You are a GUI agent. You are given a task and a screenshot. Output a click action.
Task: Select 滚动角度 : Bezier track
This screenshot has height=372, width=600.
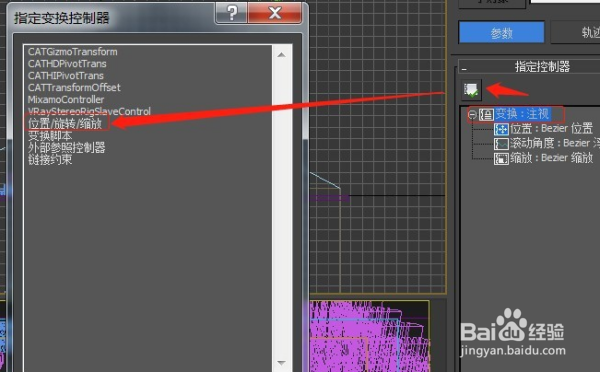coord(555,143)
